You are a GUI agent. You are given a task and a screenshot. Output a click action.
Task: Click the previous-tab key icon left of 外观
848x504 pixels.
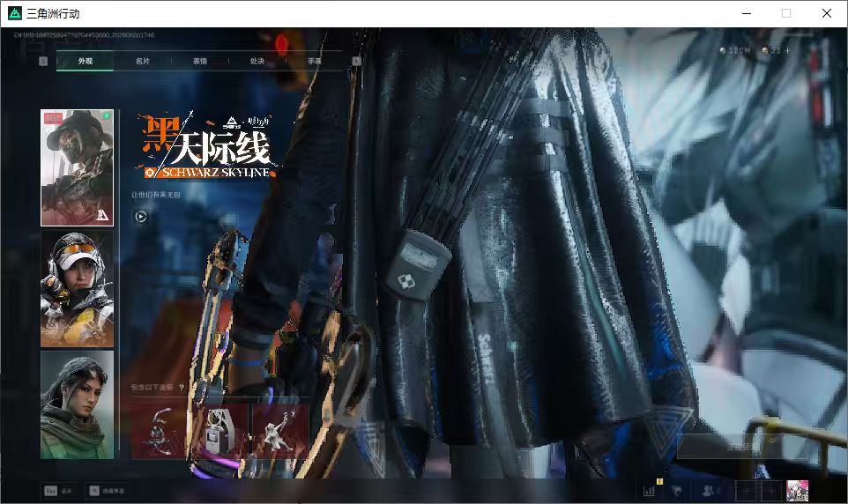43,61
